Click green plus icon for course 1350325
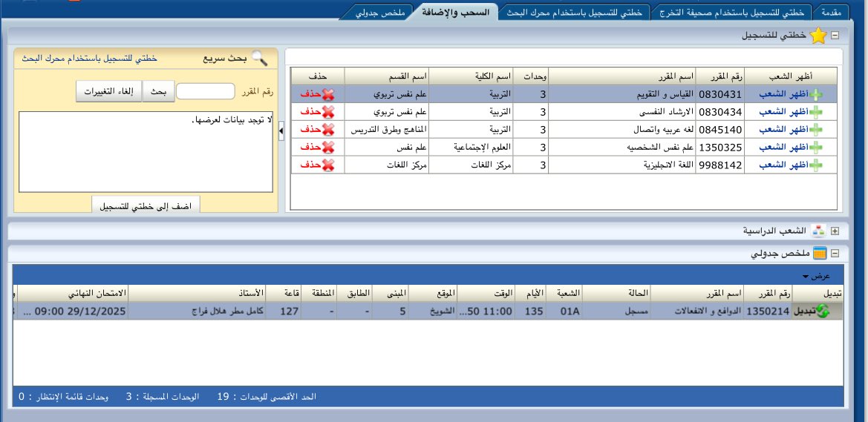Image resolution: width=868 pixels, height=422 pixels. click(x=816, y=148)
